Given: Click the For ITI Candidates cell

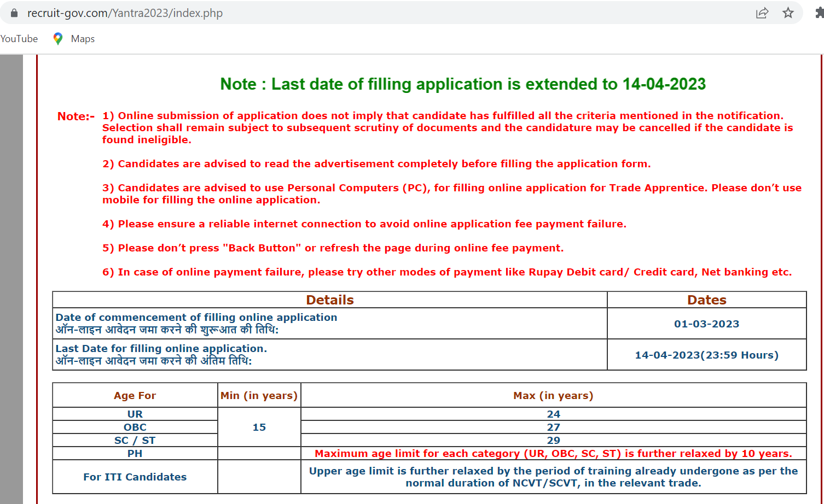Looking at the screenshot, I should tap(135, 477).
